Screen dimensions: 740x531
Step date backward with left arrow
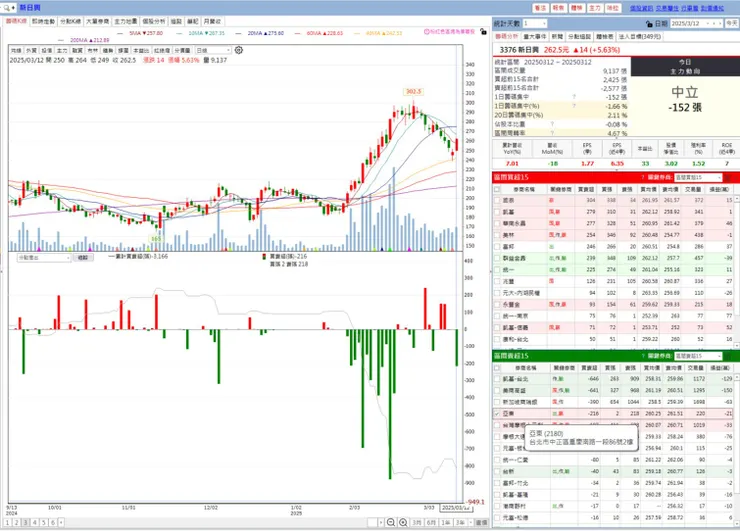coord(714,24)
